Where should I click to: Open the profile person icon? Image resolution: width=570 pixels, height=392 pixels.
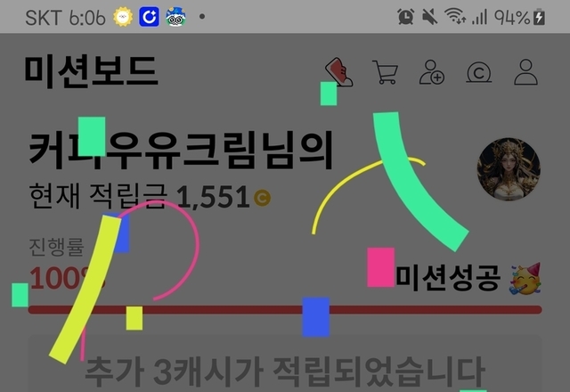(x=527, y=72)
